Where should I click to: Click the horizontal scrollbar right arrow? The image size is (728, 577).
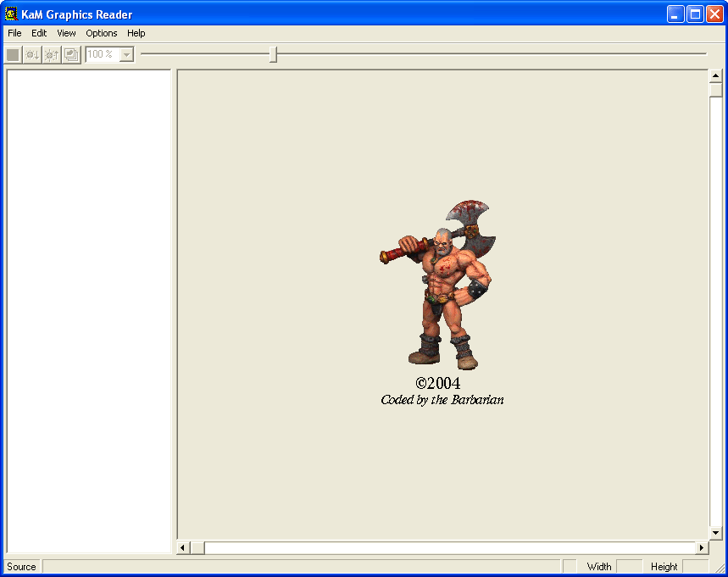click(701, 548)
